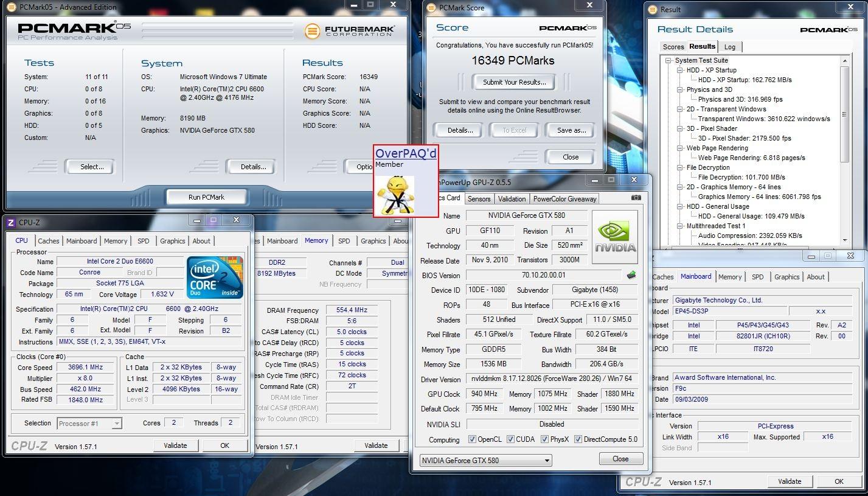Click the PCMark05 logo in Score window
Image resolution: width=868 pixels, height=496 pixels.
pyautogui.click(x=568, y=28)
